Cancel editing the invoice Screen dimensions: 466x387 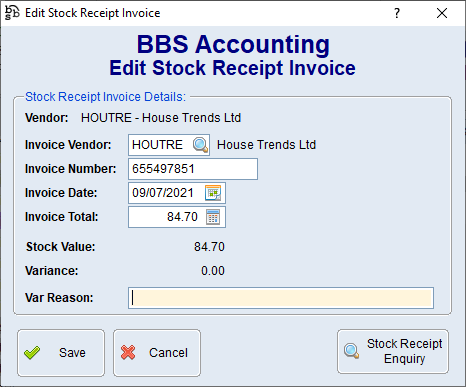pos(157,353)
